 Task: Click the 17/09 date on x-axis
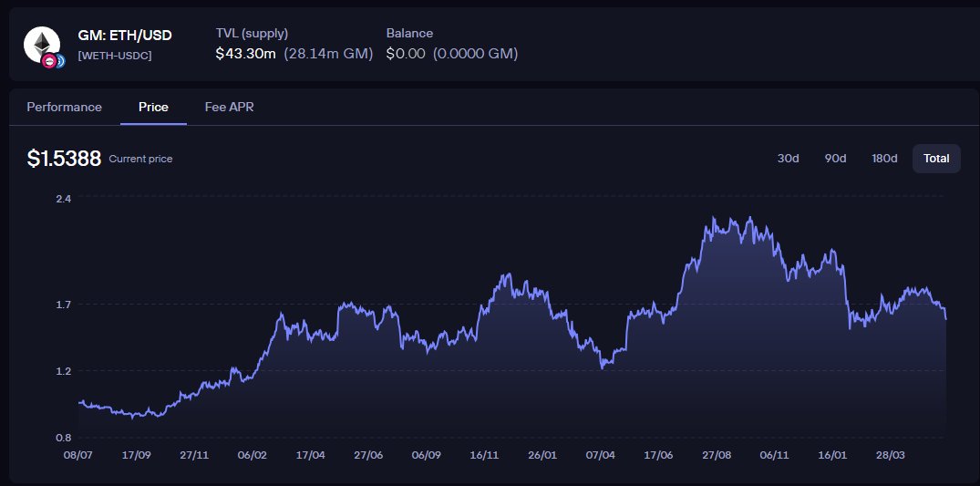click(136, 455)
